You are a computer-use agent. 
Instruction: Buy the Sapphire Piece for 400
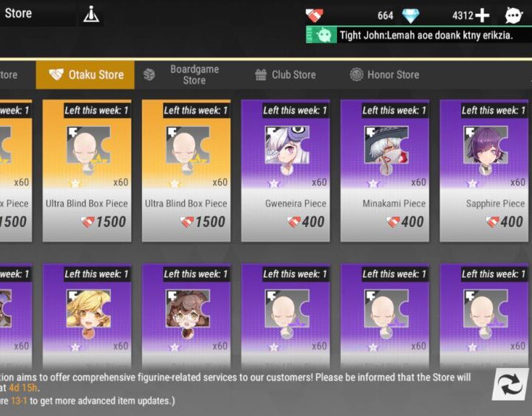484,171
